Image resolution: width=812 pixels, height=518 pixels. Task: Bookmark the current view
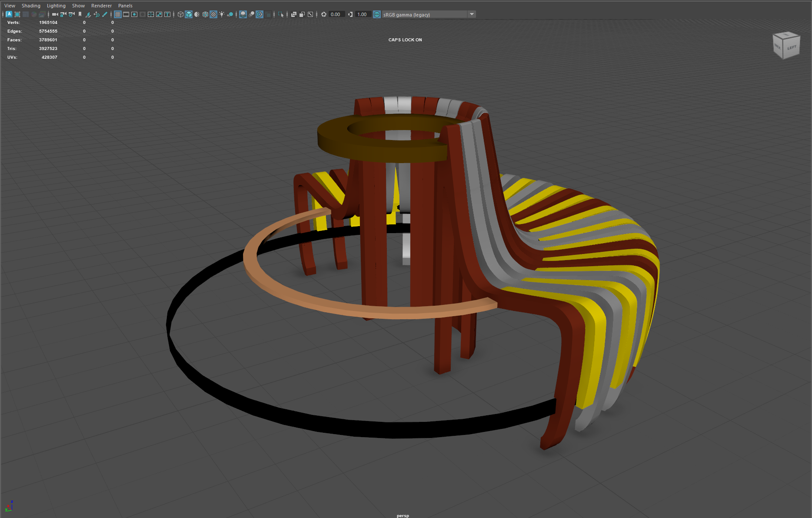coord(80,14)
